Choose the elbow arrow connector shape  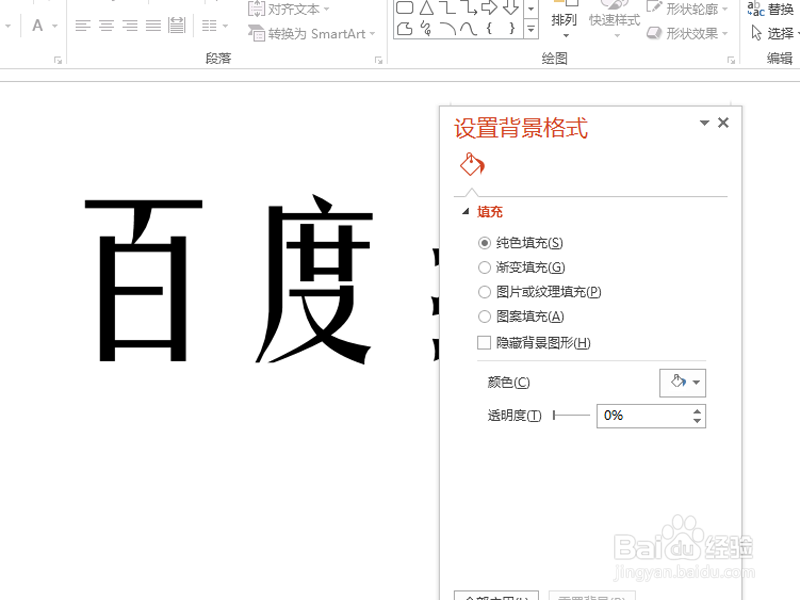pyautogui.click(x=468, y=7)
